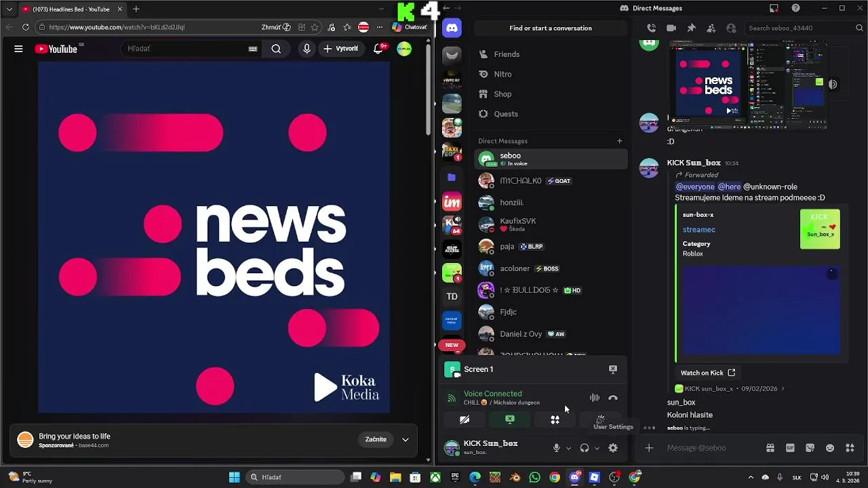Open WhatsApp from the taskbar
The width and height of the screenshot is (868, 488).
[x=535, y=477]
